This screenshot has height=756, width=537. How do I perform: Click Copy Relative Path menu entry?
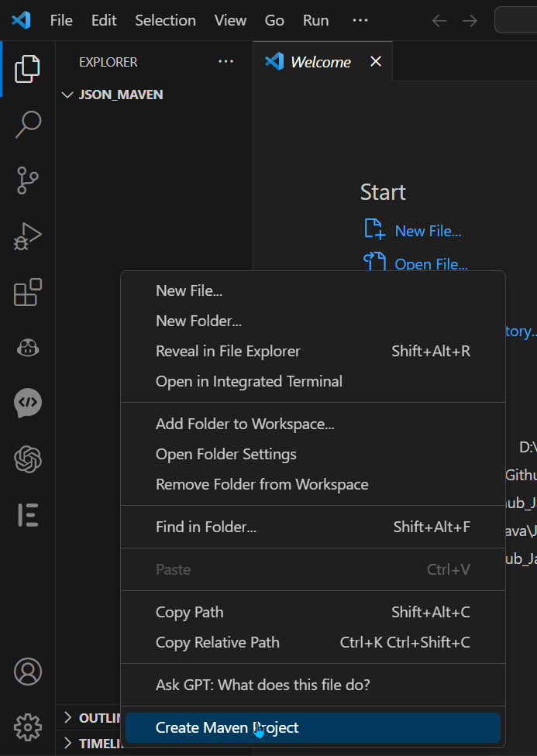pyautogui.click(x=218, y=642)
